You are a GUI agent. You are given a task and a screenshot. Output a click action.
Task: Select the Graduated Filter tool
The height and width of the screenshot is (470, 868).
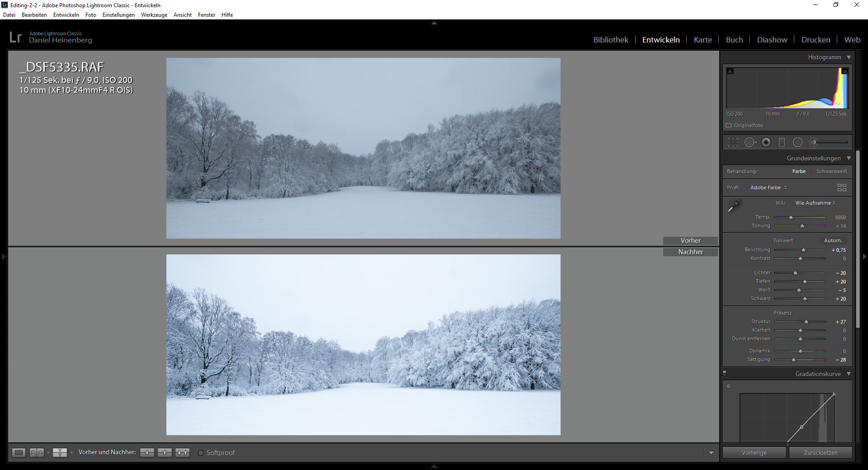pyautogui.click(x=782, y=142)
